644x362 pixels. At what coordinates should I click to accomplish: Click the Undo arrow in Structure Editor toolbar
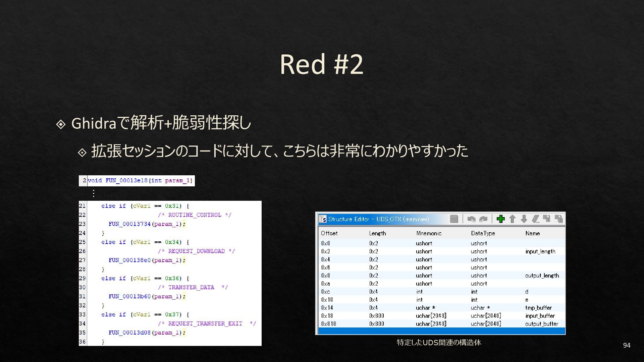[x=471, y=219]
